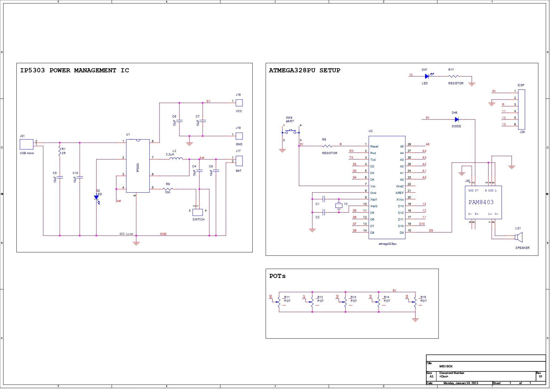The height and width of the screenshot is (392, 555).
Task: Select the '2.2uH' inductor value
Action: [170, 154]
